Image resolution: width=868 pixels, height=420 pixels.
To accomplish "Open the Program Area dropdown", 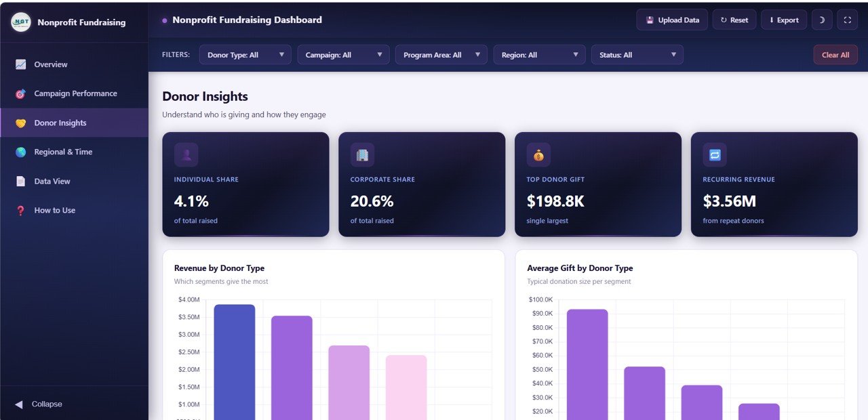I will coord(441,54).
